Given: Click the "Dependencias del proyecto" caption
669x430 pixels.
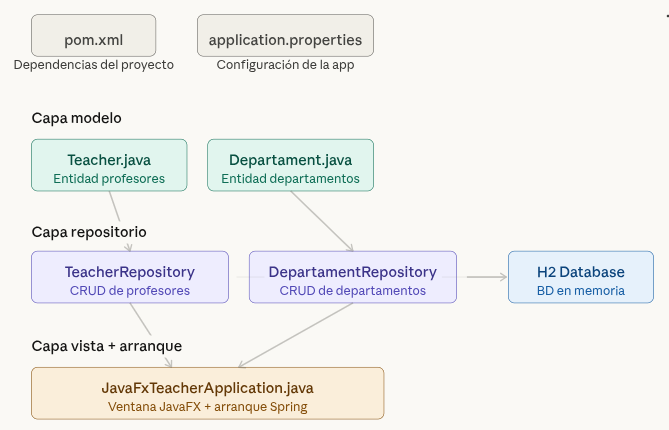Looking at the screenshot, I should pos(93,65).
